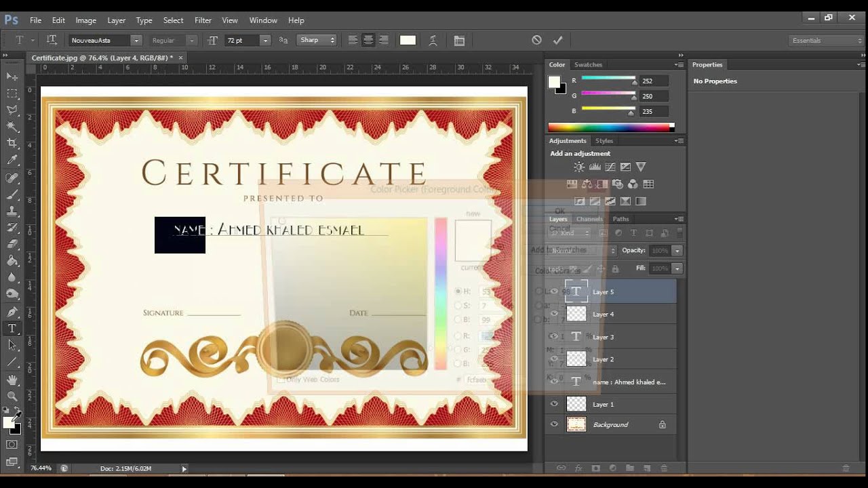Center-align the text
This screenshot has width=868, height=488.
click(x=368, y=41)
